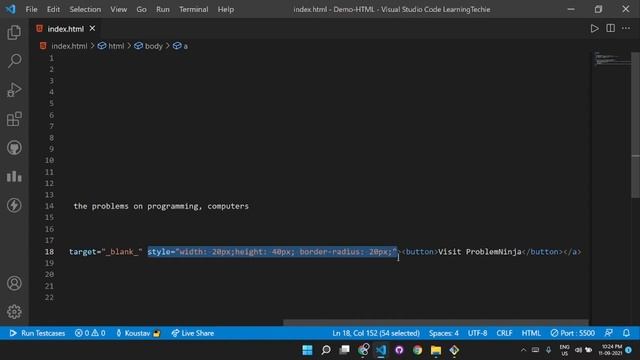Open the View menu
The image size is (640, 360).
coord(118,9)
